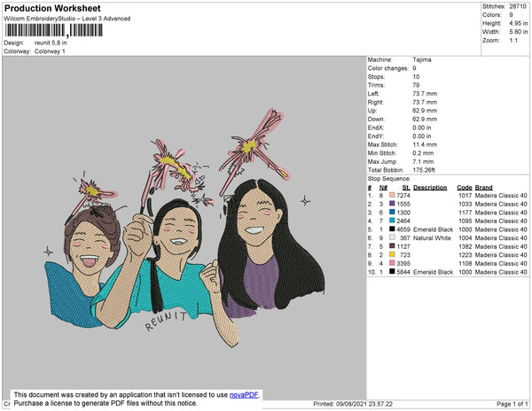Click the 'Colorway 1' value

(50, 51)
